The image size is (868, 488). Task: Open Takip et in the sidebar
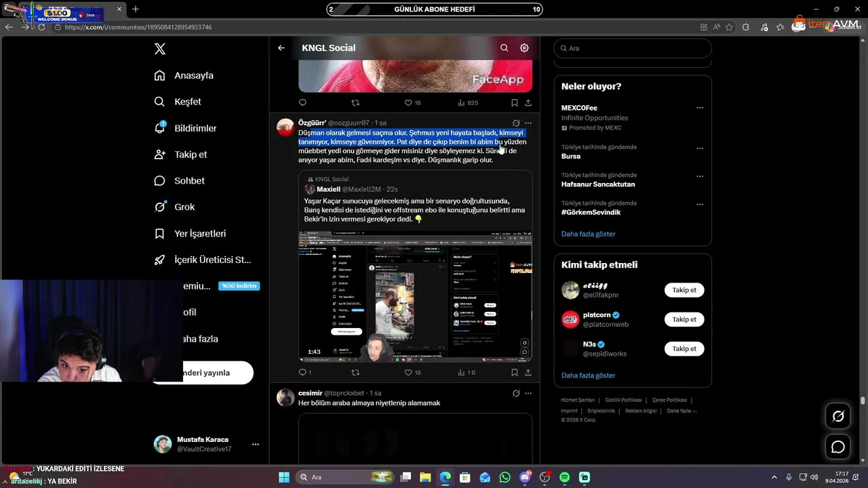tap(180, 155)
